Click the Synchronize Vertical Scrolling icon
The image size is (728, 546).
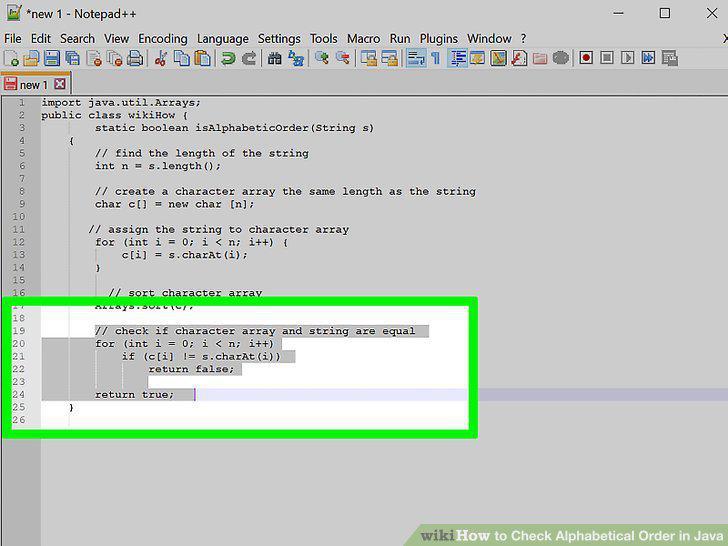[369, 58]
